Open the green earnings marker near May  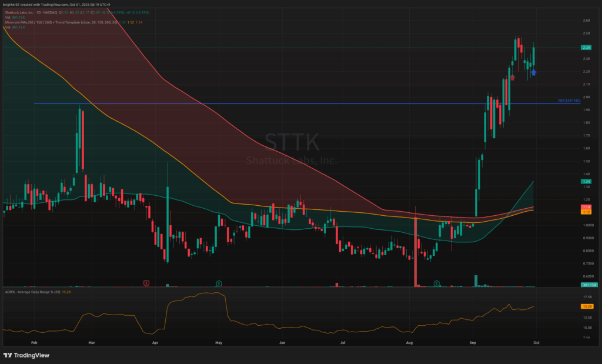[x=218, y=283]
